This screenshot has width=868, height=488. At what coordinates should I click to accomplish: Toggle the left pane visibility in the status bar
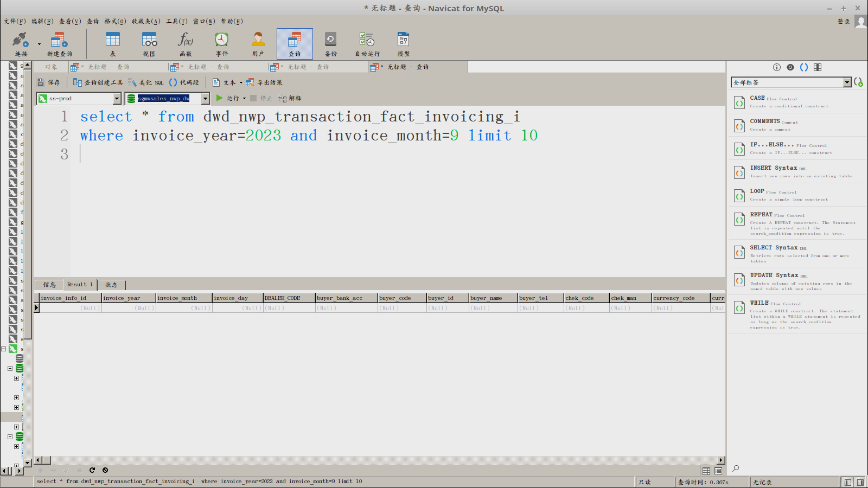pos(847,482)
